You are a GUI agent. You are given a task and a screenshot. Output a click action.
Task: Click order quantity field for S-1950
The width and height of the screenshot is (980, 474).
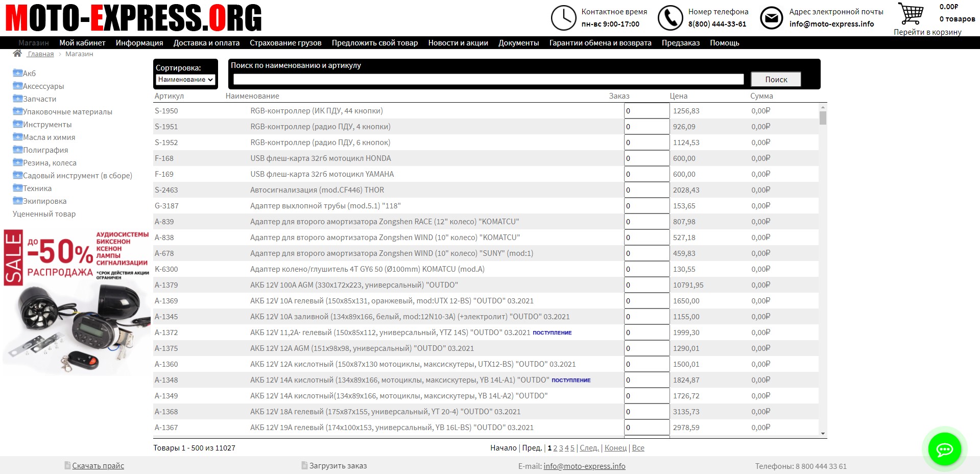click(647, 111)
